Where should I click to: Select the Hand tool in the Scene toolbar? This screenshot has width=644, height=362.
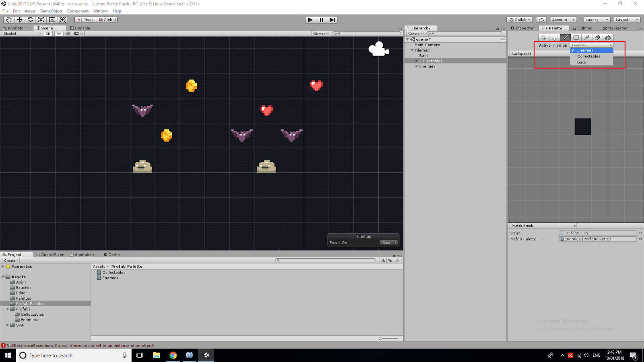point(8,20)
